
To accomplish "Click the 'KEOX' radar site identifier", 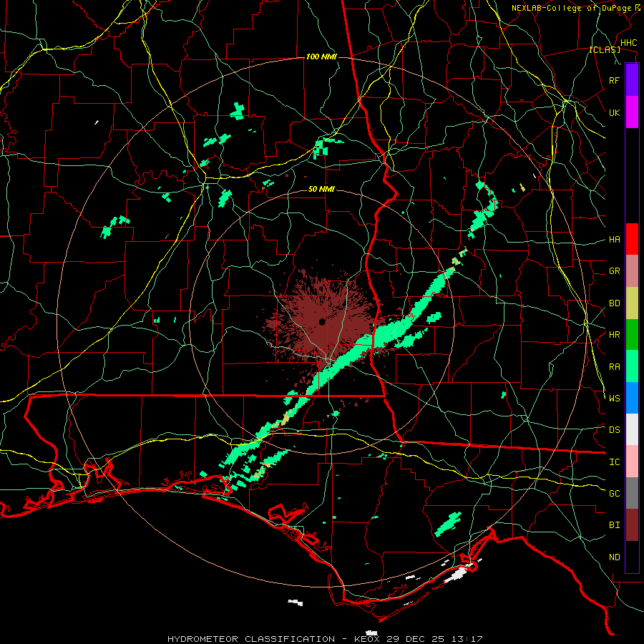I will click(366, 639).
